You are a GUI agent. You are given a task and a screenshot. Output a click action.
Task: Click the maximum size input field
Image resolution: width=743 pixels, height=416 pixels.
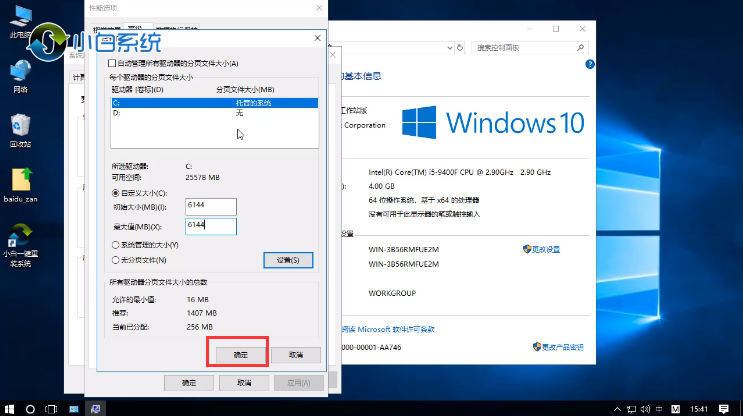tap(211, 226)
